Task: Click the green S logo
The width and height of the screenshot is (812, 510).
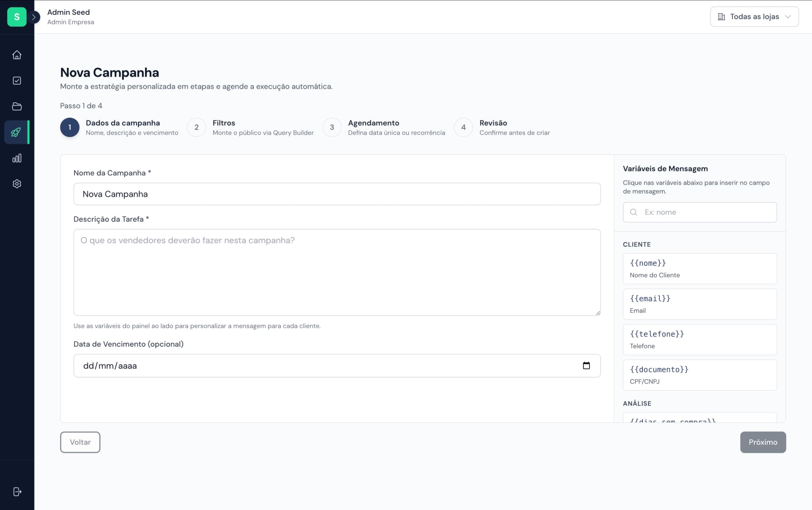Action: 17,17
